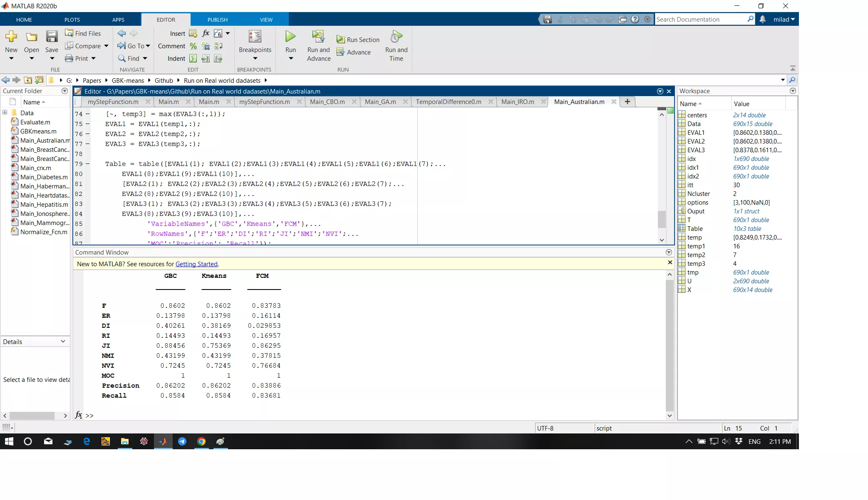Viewport: 868px width, 500px height.
Task: Select GBKmeans.m in Current Folder
Action: [38, 131]
